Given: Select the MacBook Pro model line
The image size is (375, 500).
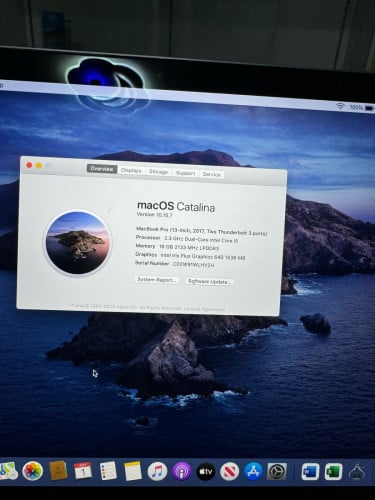Looking at the screenshot, I should [202, 231].
